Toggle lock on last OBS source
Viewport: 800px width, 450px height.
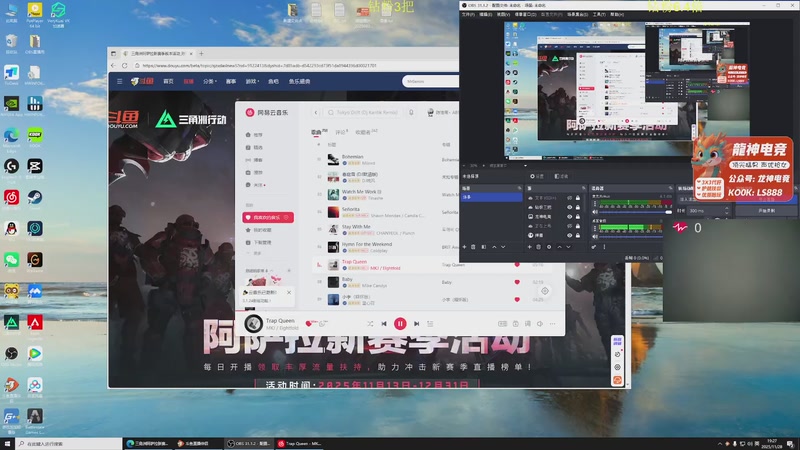click(x=578, y=235)
